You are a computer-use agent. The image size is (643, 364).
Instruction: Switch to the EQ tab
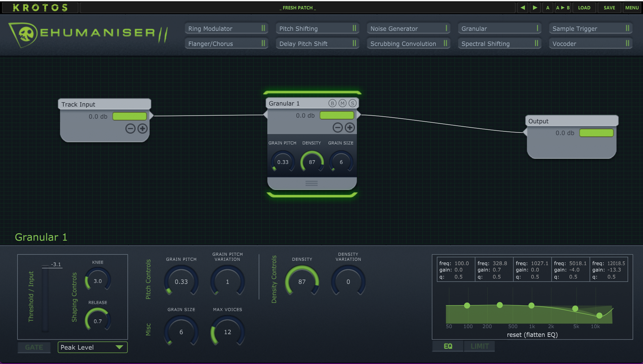448,346
